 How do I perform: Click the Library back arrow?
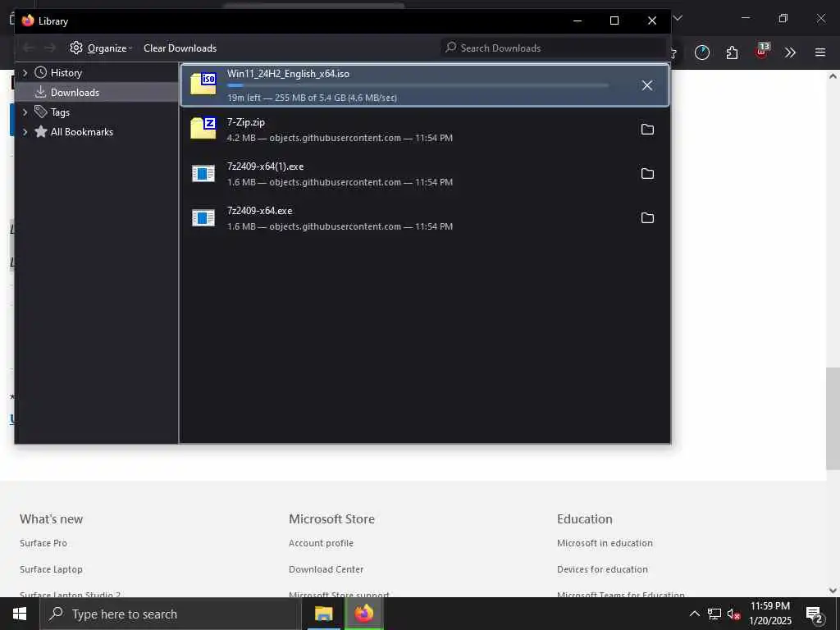[29, 48]
